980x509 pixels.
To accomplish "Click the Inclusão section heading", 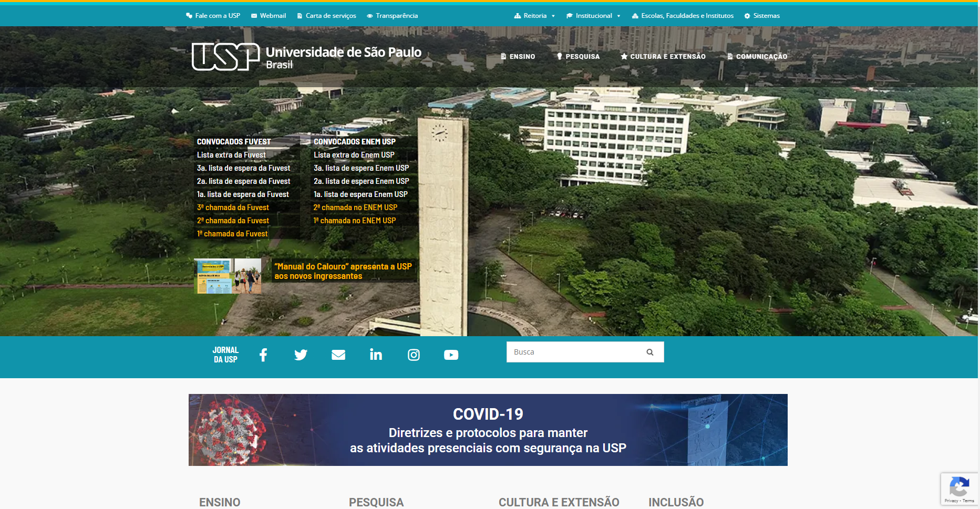I will click(x=676, y=502).
